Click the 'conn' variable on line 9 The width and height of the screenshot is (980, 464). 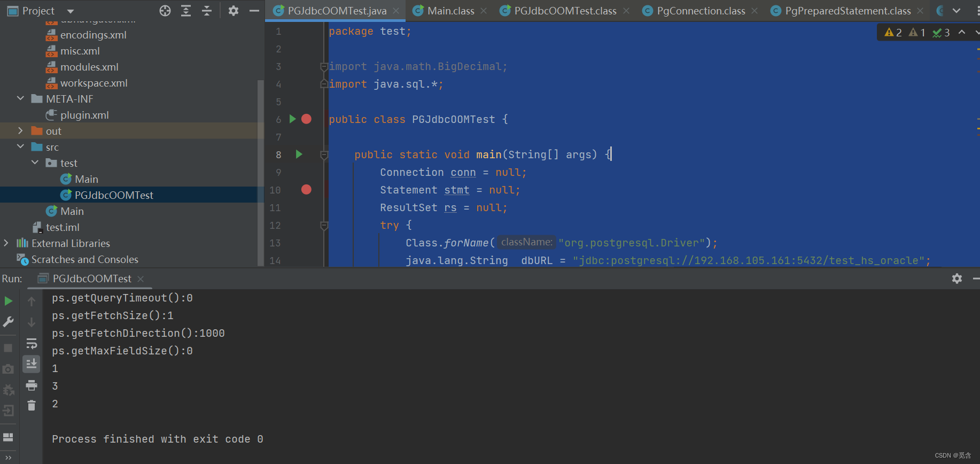click(x=463, y=172)
